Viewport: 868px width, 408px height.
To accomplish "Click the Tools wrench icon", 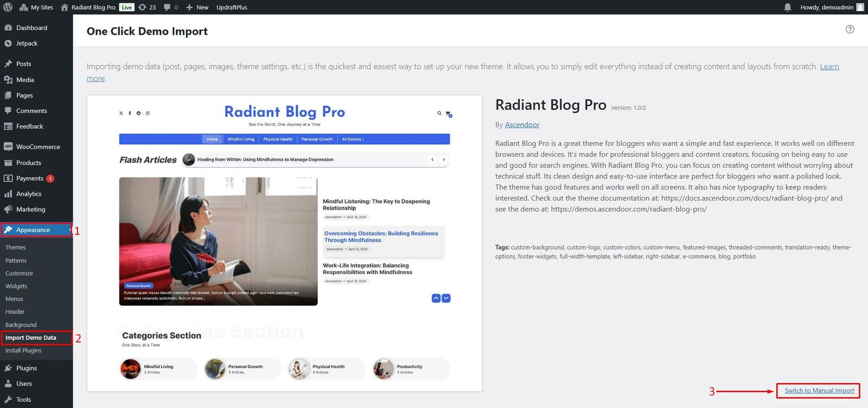I will [x=8, y=399].
